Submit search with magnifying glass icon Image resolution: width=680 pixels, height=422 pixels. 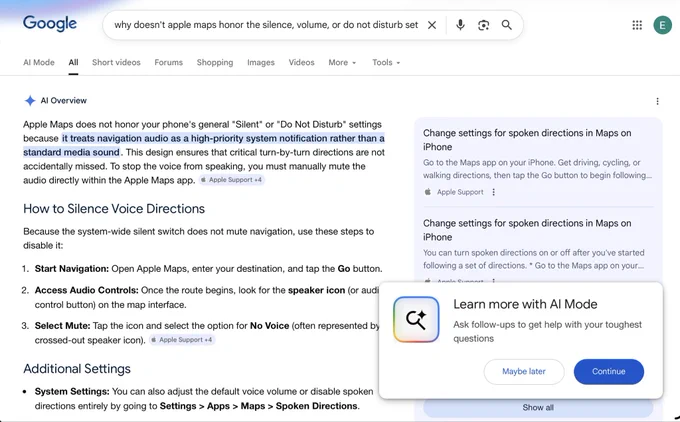pyautogui.click(x=507, y=25)
